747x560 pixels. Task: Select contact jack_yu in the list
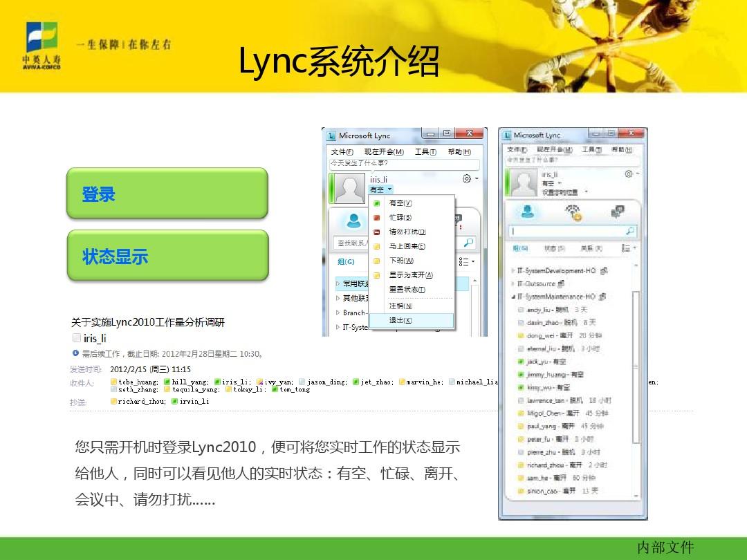click(x=542, y=362)
